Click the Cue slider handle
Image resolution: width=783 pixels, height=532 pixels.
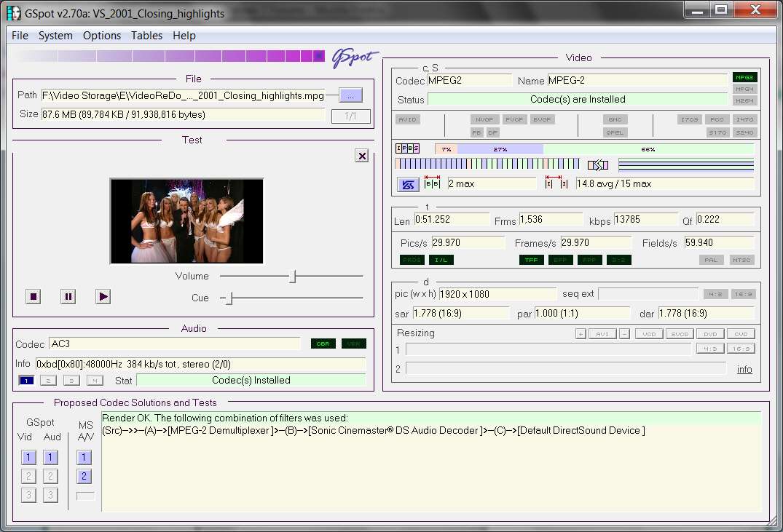(229, 298)
